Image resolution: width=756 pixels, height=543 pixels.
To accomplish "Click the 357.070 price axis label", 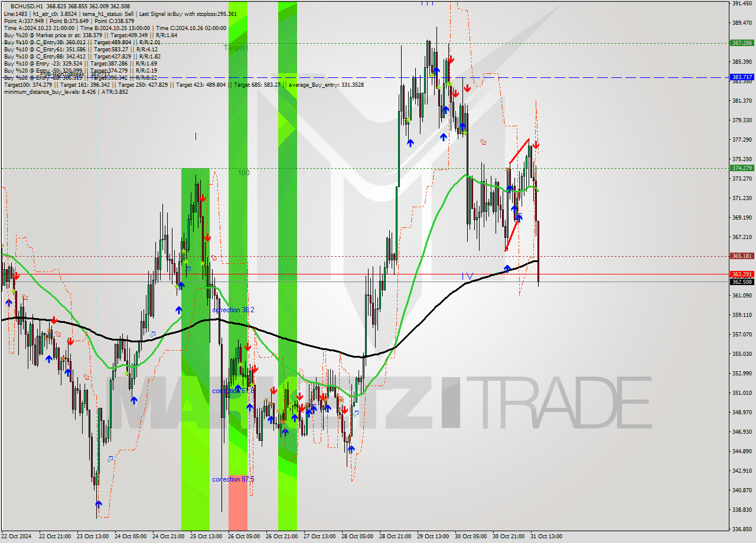I will (x=742, y=335).
